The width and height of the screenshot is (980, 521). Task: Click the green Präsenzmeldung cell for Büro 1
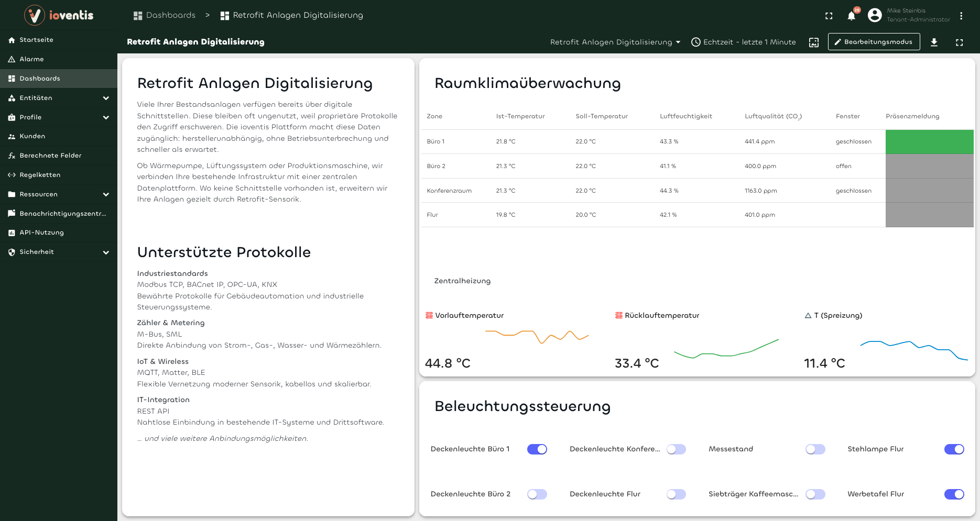coord(929,141)
